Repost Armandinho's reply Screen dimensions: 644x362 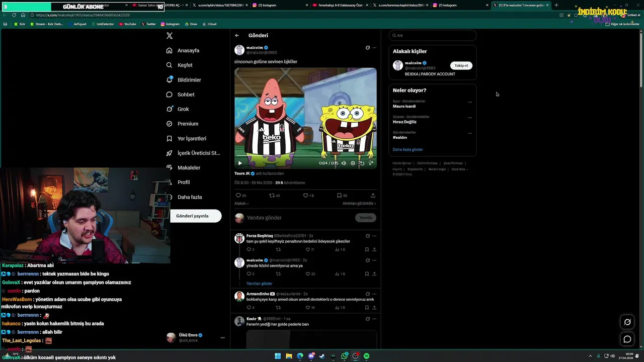[278, 308]
